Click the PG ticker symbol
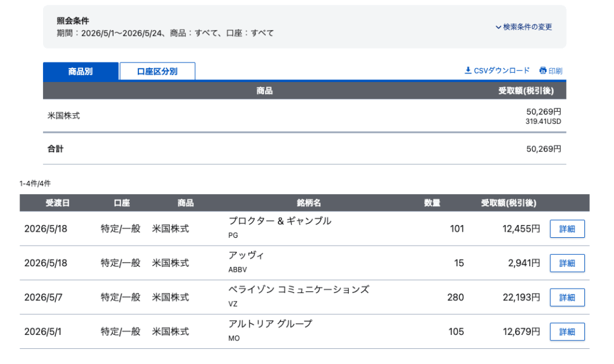This screenshot has width=614, height=364. point(233,235)
